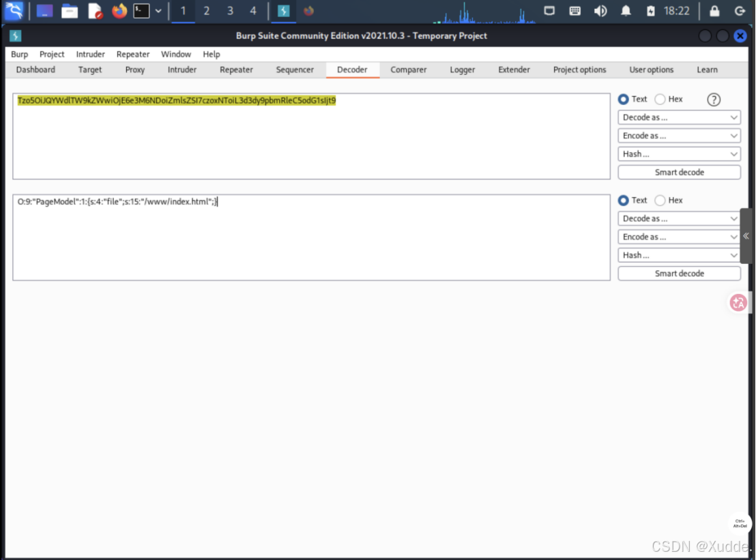Switch to workspace 1
The height and width of the screenshot is (560, 756).
[x=184, y=11]
